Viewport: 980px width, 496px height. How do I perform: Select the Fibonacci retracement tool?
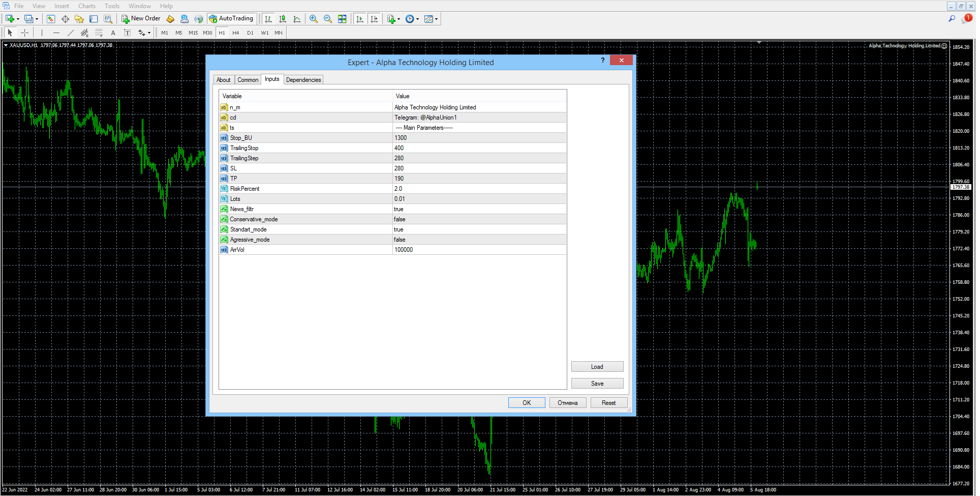pyautogui.click(x=99, y=33)
